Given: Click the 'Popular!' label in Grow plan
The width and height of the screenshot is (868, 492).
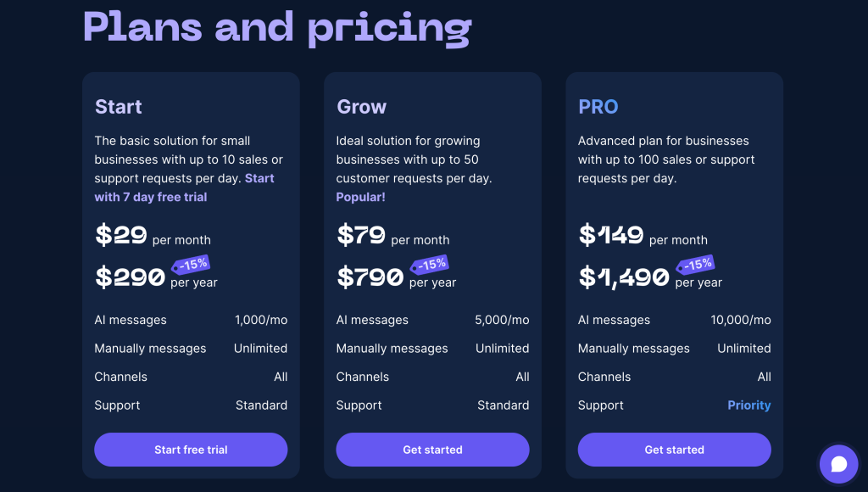Looking at the screenshot, I should pyautogui.click(x=360, y=197).
